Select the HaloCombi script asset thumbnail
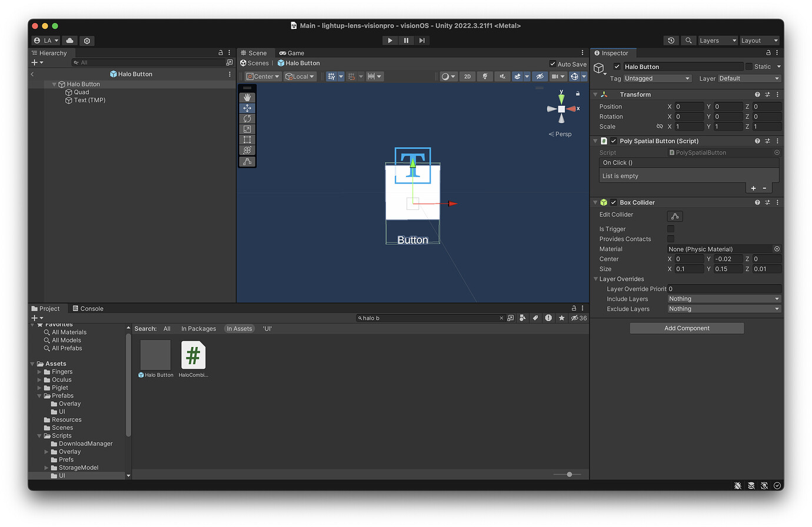 (x=194, y=354)
